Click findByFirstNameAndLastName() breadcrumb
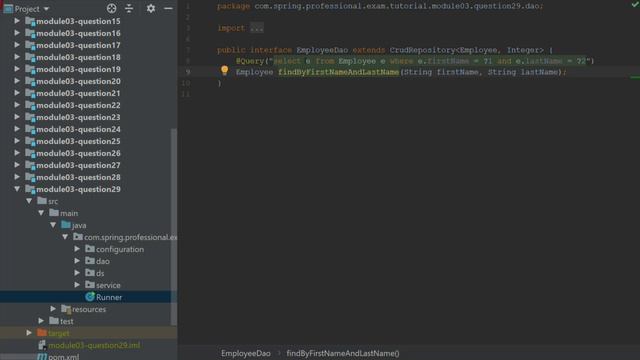 pyautogui.click(x=343, y=353)
